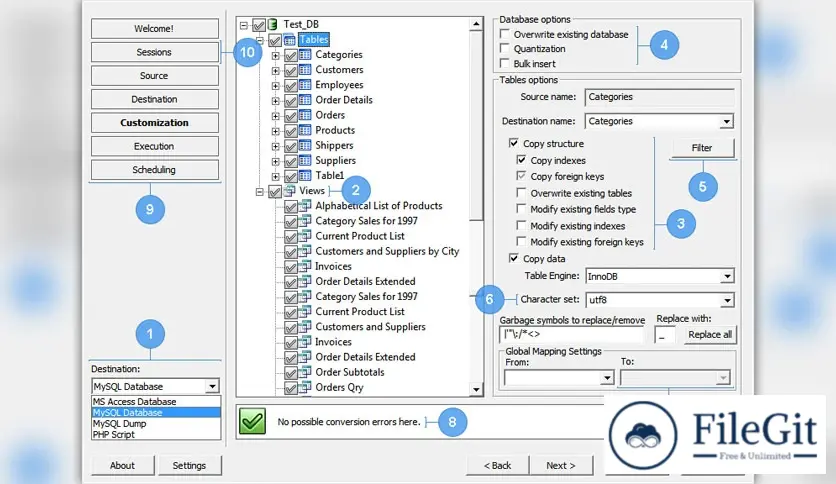This screenshot has width=836, height=484.
Task: Enable the Bulk insert option
Action: (x=504, y=63)
